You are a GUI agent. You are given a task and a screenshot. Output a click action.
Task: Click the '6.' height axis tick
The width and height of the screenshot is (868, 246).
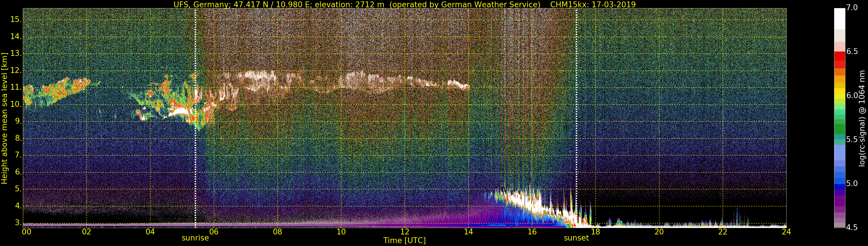coord(18,172)
